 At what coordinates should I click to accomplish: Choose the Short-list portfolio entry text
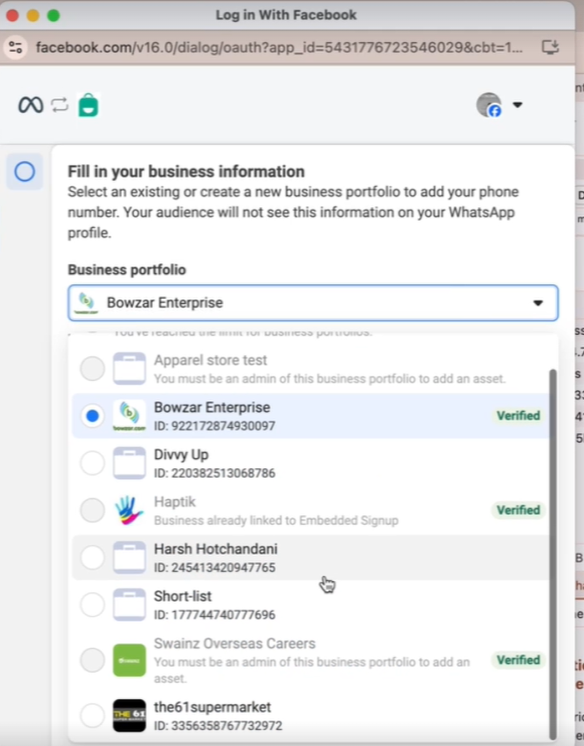(x=183, y=596)
